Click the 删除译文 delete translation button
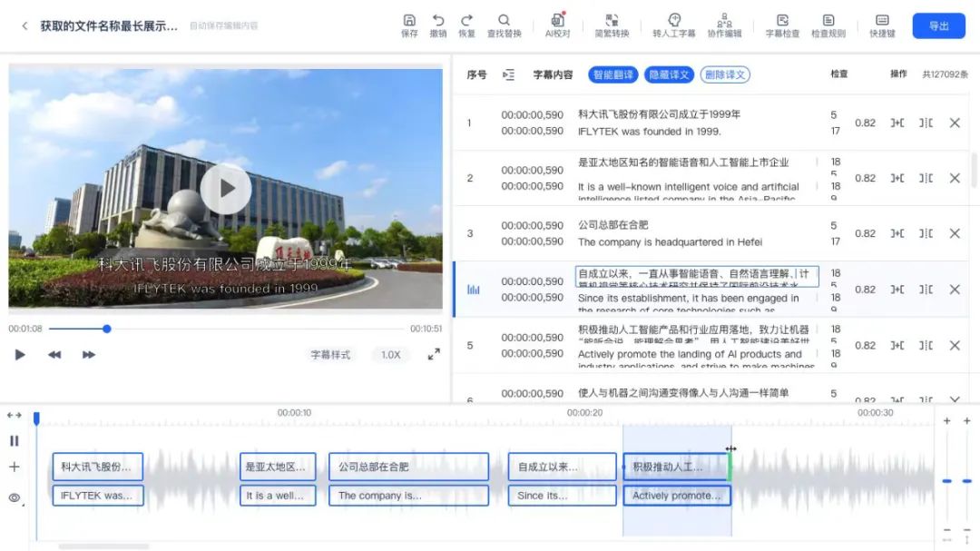980x551 pixels. click(725, 74)
